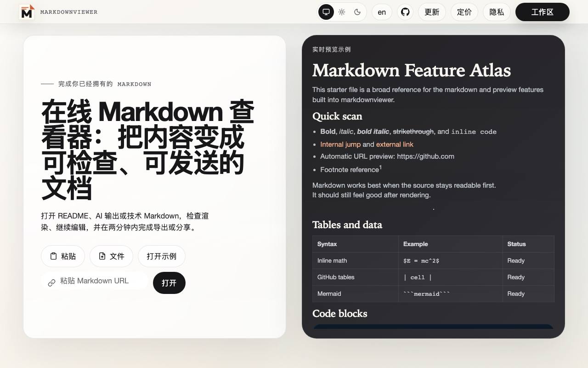Click the strikethrough sample text
This screenshot has width=588, height=368.
point(413,132)
